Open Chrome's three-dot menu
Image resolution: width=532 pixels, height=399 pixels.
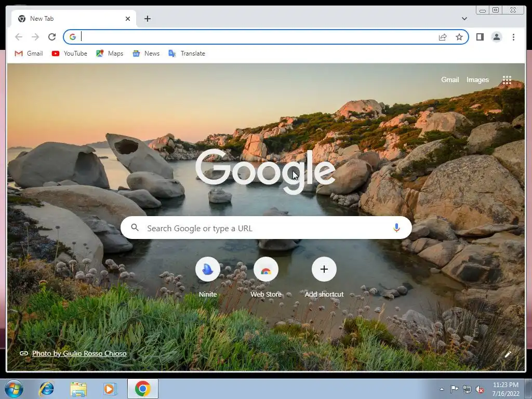(x=513, y=37)
